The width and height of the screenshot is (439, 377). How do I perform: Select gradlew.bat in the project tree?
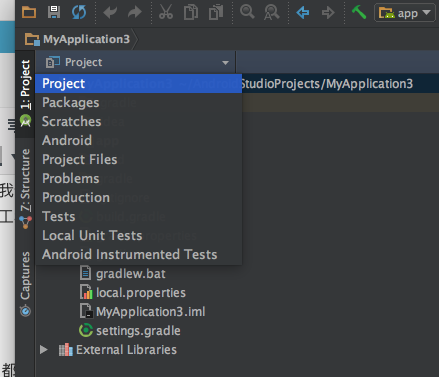pyautogui.click(x=130, y=274)
